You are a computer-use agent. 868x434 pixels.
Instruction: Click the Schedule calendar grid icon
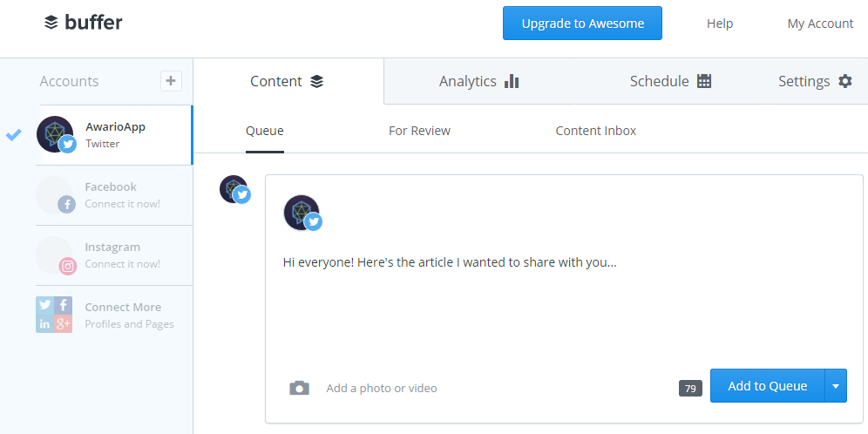[x=703, y=81]
